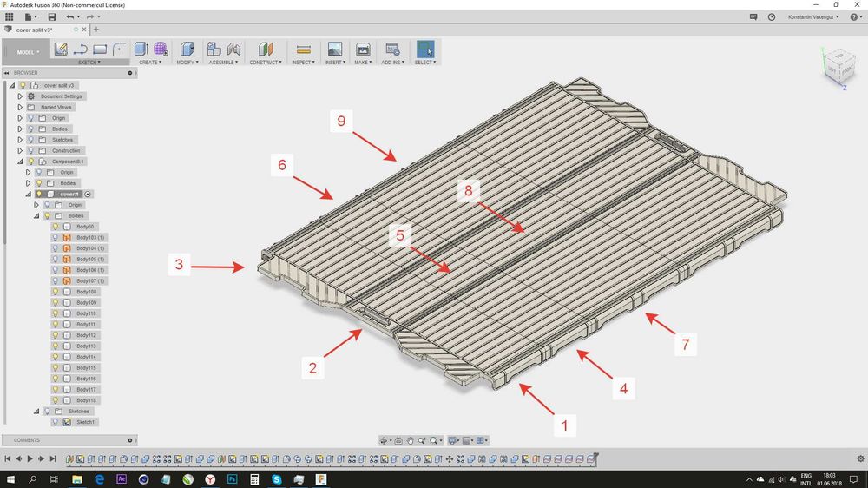Collapse the cover:1 tree node
868x488 pixels.
coord(29,195)
